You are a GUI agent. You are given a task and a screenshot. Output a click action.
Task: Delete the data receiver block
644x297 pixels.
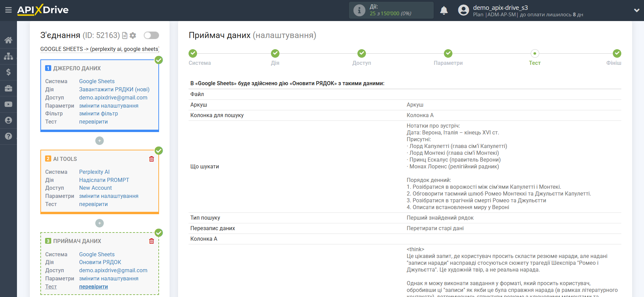pos(152,241)
